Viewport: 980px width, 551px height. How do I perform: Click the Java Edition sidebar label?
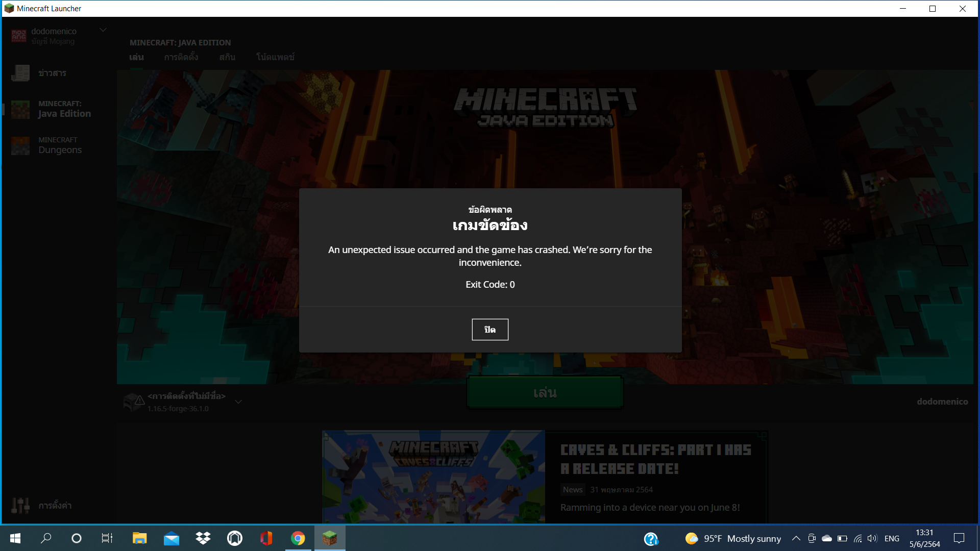click(x=64, y=113)
